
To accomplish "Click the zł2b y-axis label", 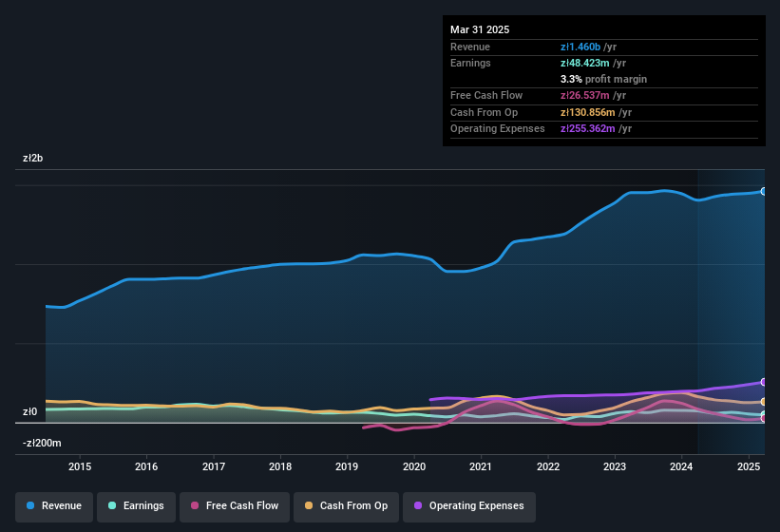I will coord(33,158).
